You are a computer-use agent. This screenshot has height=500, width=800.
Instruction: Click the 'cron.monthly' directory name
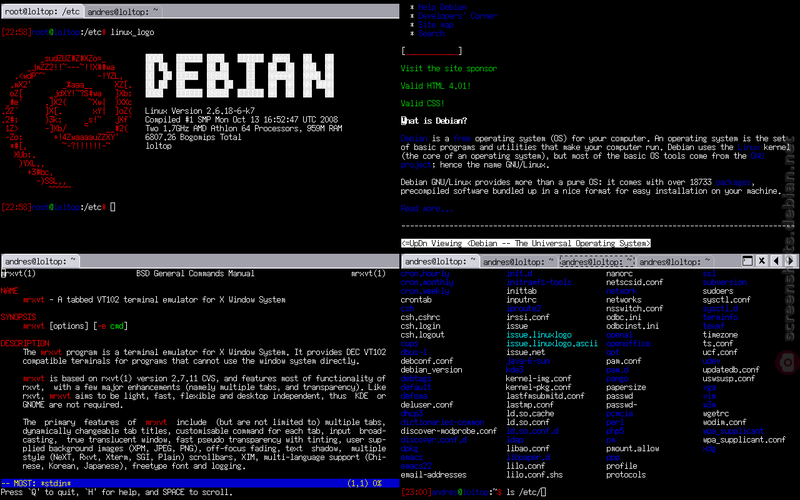click(427, 282)
